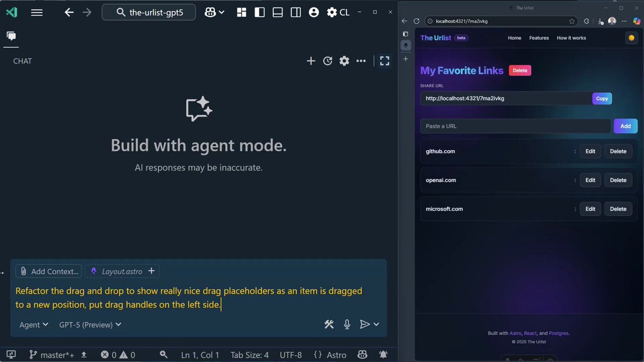Viewport: 644px width, 362px height.
Task: Edit the github.com link
Action: [590, 151]
